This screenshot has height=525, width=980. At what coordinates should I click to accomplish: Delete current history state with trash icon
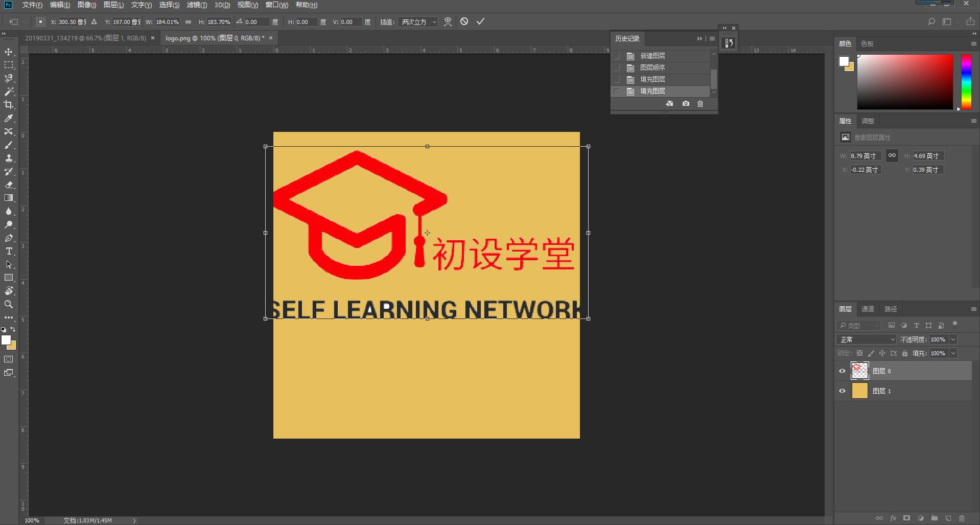point(700,104)
